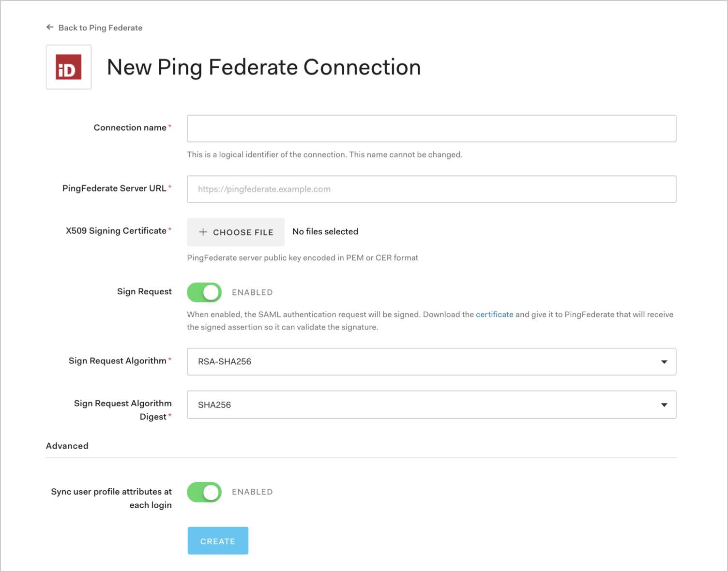Click the plus icon on Choose File
Image resolution: width=728 pixels, height=572 pixels.
click(203, 232)
